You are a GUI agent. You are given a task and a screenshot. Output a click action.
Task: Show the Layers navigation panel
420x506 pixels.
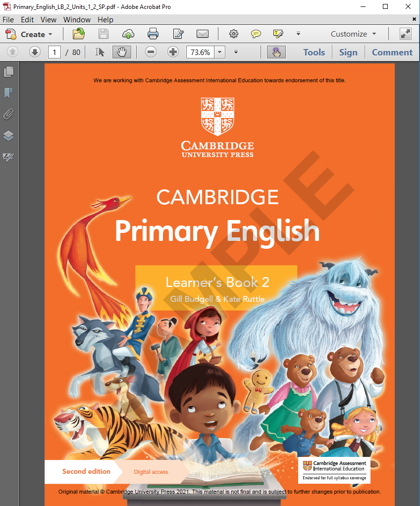pos(8,136)
